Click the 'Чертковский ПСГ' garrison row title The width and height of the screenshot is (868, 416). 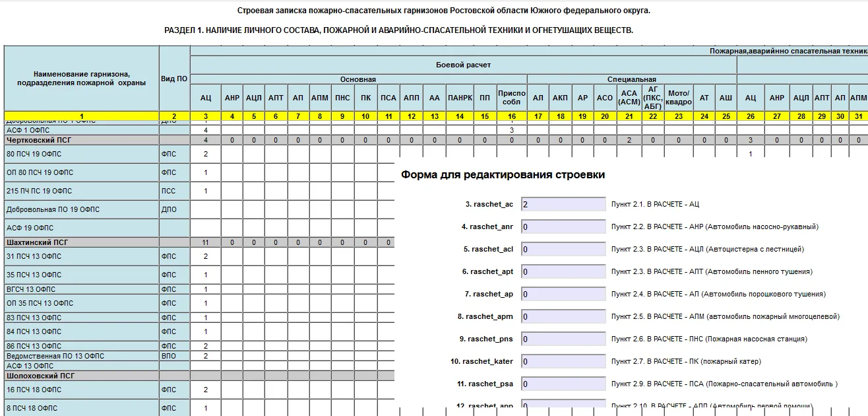click(39, 140)
